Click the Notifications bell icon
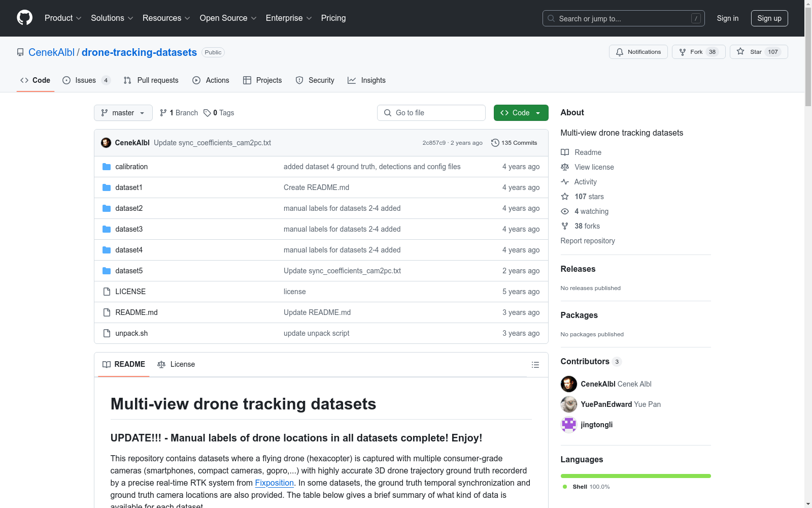 coord(620,52)
